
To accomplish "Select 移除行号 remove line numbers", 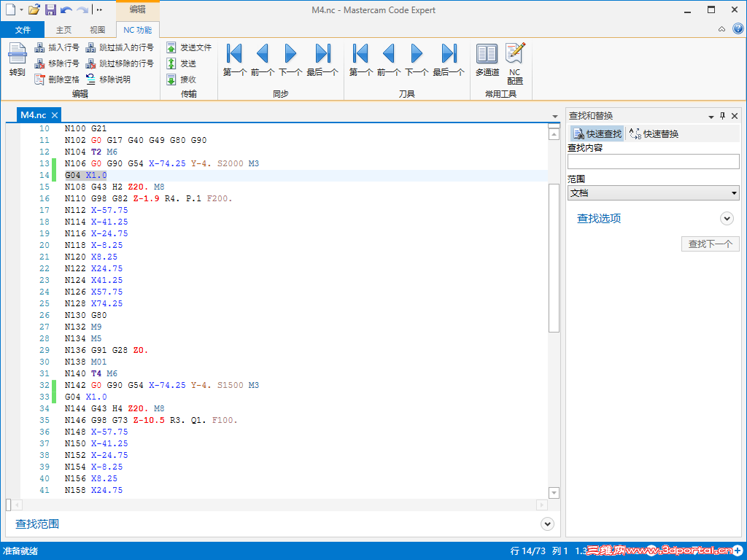I will [57, 63].
